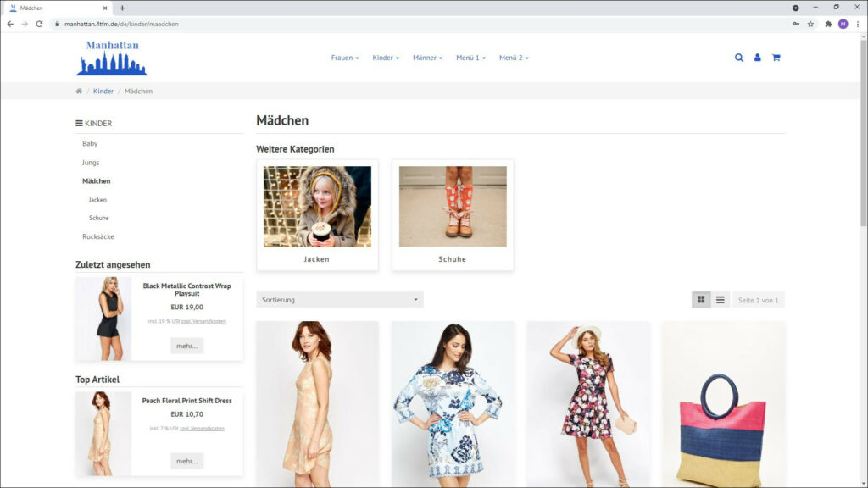The height and width of the screenshot is (488, 868).
Task: Expand the Frauen menu
Action: point(344,58)
